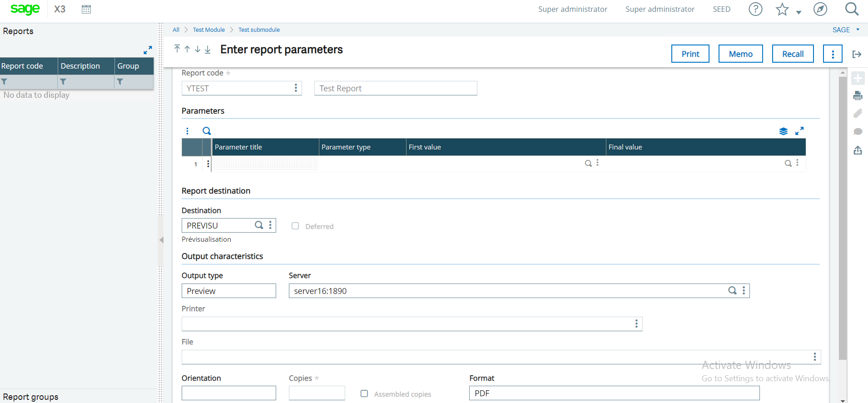868x403 pixels.
Task: Open the Server lookup magnifier
Action: pos(732,290)
